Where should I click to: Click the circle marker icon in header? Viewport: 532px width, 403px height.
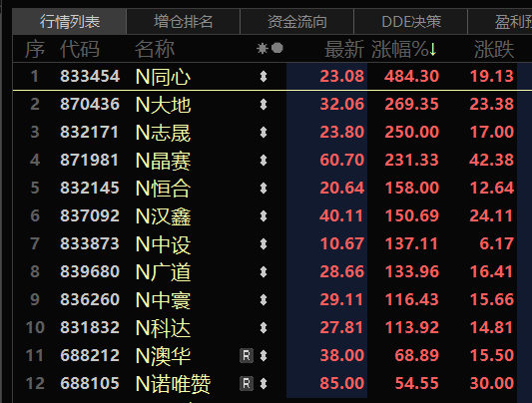[277, 48]
